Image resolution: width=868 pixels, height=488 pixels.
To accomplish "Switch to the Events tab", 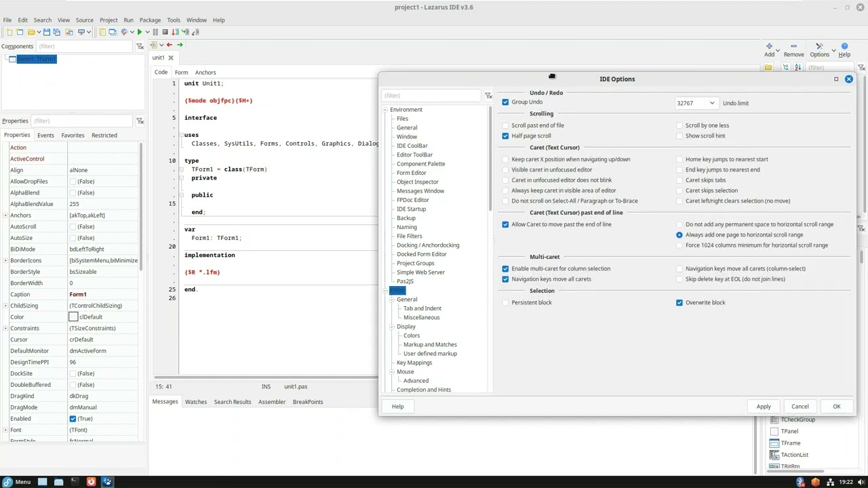I will coord(45,135).
